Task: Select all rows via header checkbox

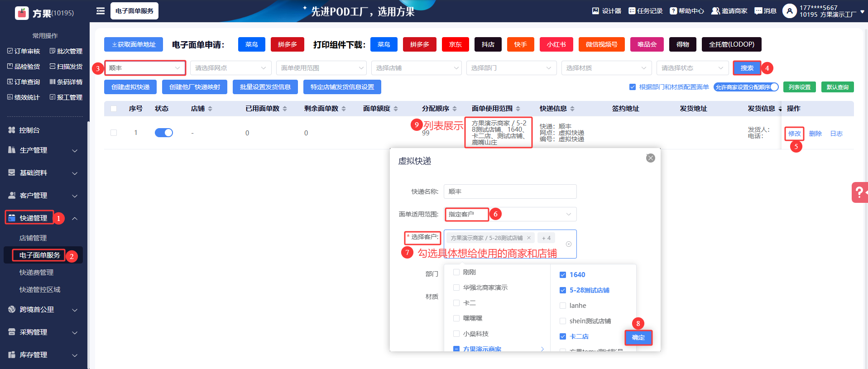Action: click(114, 109)
